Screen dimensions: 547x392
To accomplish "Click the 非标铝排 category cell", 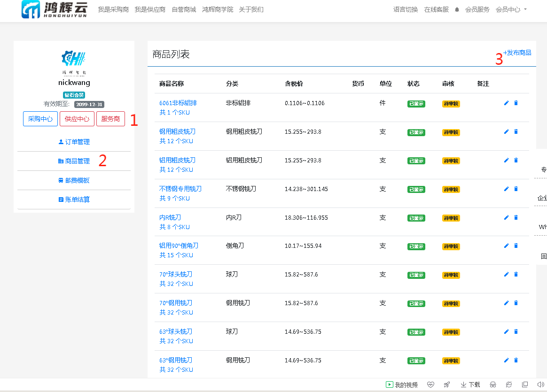I will pyautogui.click(x=238, y=103).
